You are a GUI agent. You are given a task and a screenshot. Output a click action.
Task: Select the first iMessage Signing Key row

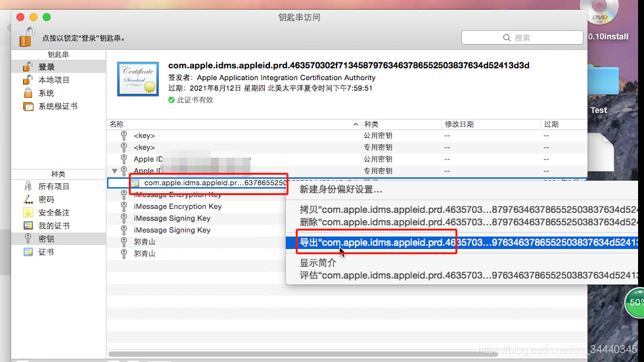[x=196, y=218]
